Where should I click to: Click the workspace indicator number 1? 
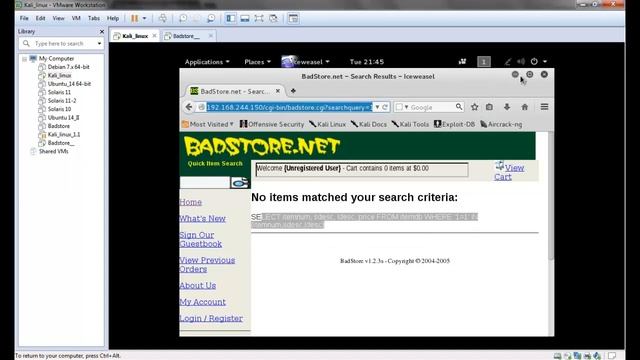pyautogui.click(x=484, y=62)
